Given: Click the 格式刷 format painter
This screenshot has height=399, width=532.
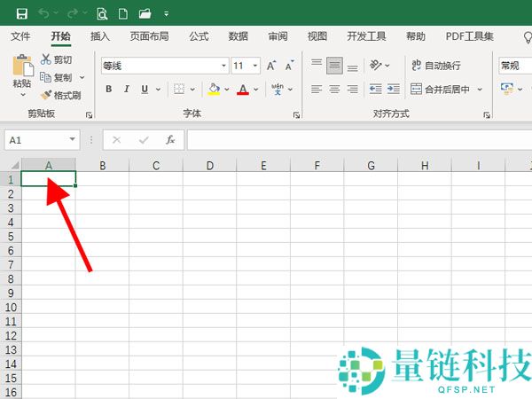Looking at the screenshot, I should point(60,96).
